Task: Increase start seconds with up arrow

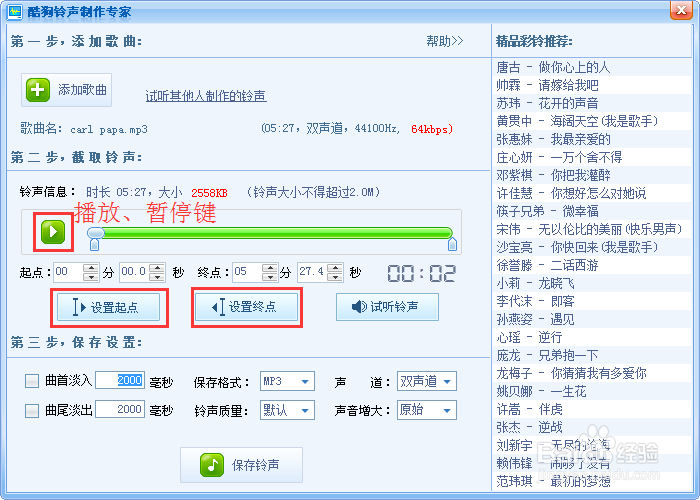Action: 157,267
